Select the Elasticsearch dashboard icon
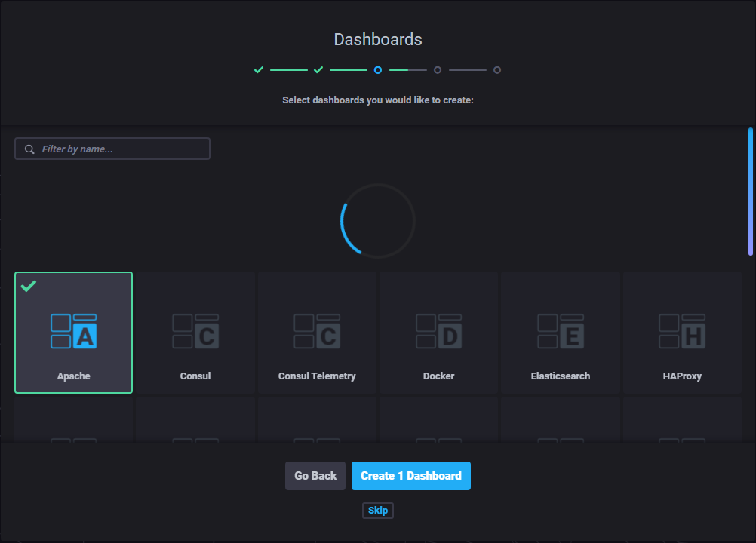The image size is (756, 543). coord(561,331)
